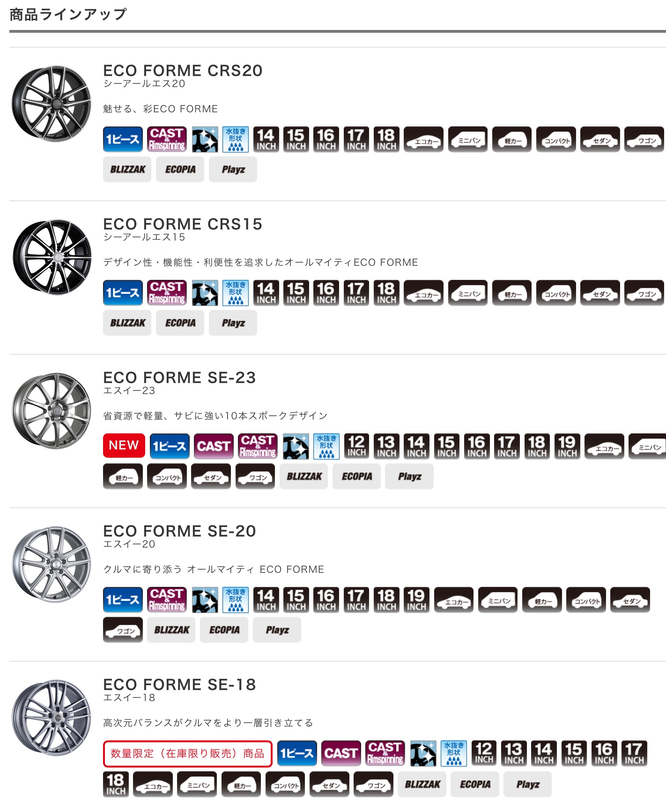The height and width of the screenshot is (812, 666).
Task: Click the 12 INCH icon under ECO FORME SE-23
Action: [x=357, y=446]
